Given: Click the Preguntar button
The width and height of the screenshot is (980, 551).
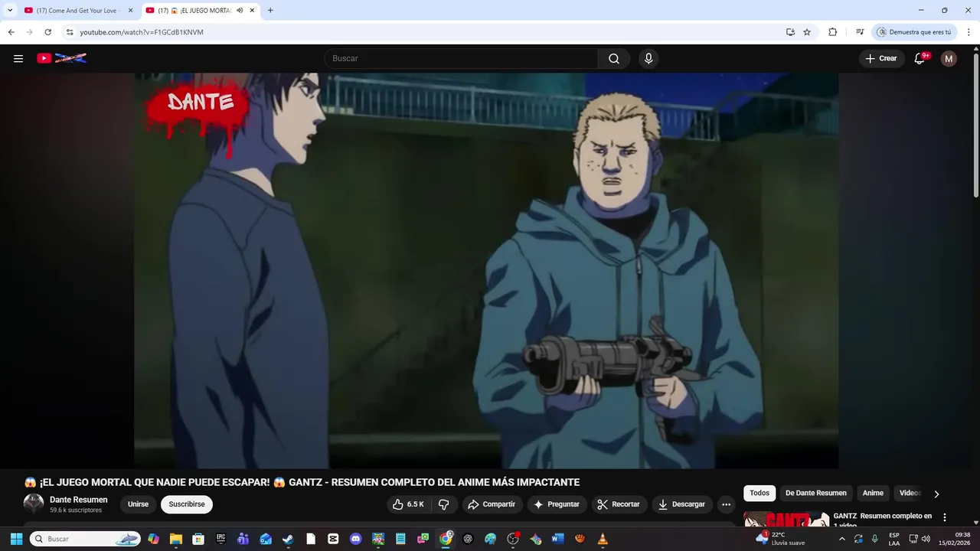Looking at the screenshot, I should [557, 504].
